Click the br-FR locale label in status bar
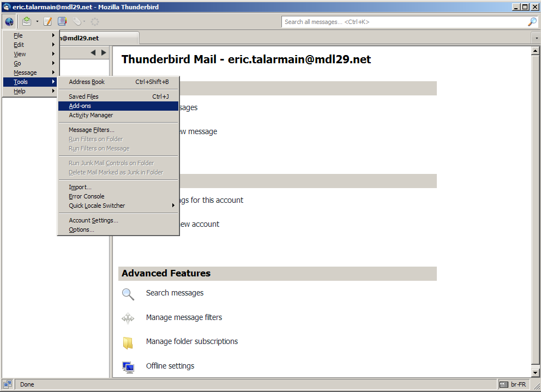The height and width of the screenshot is (392, 541). [518, 384]
